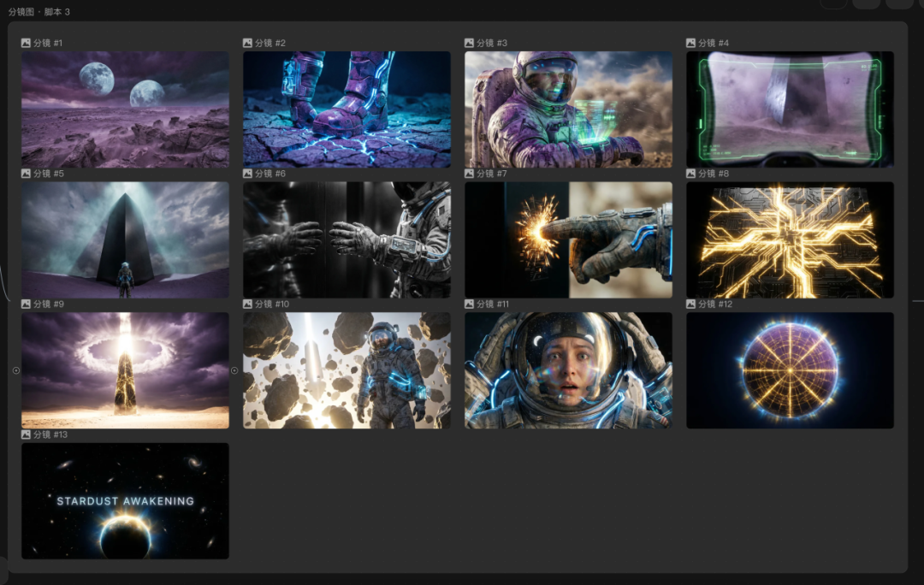Select the glowing purple sphere thumbnail

[790, 370]
